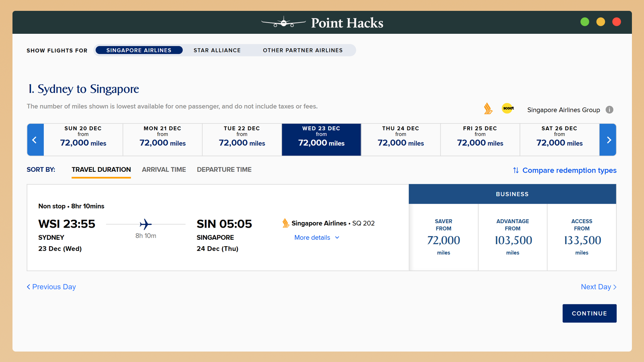Viewport: 644px width, 362px height.
Task: Sort flights by Departure Time
Action: coord(224,170)
